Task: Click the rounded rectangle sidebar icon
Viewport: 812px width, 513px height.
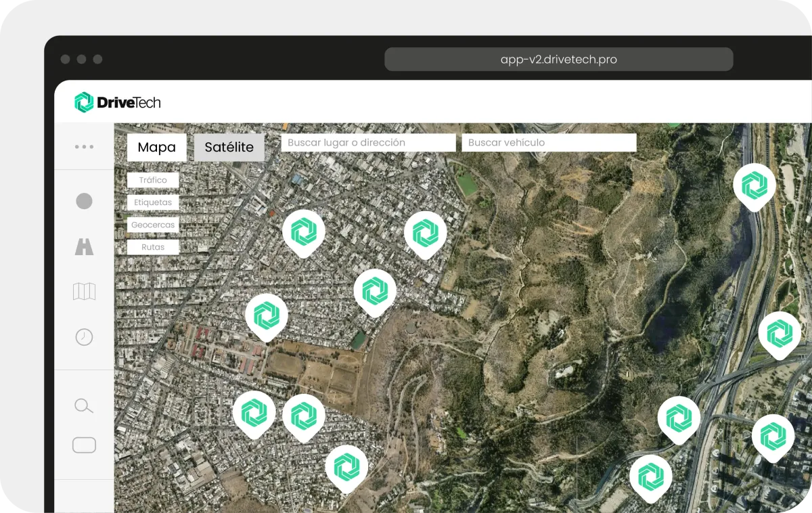Action: click(x=84, y=445)
